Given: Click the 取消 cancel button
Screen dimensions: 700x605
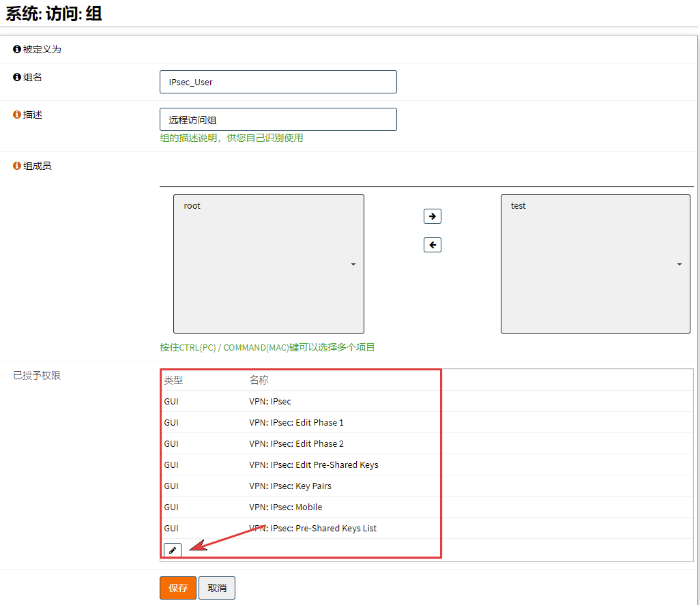Looking at the screenshot, I should (x=217, y=588).
